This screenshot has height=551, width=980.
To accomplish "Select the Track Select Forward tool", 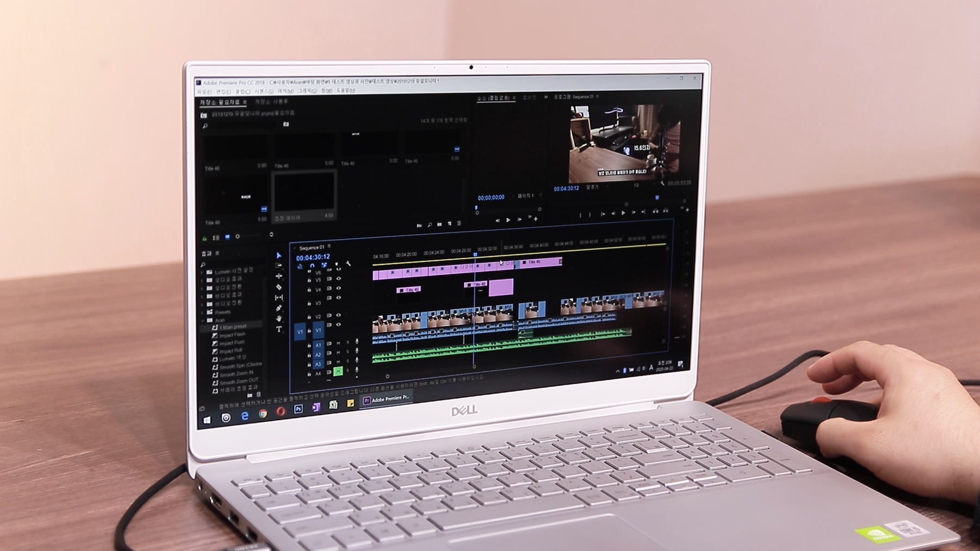I will coord(279,266).
